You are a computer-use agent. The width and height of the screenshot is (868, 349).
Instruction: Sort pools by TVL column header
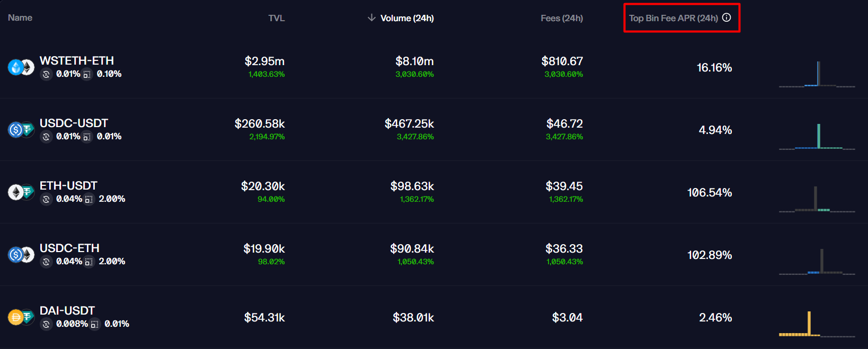[x=276, y=18]
